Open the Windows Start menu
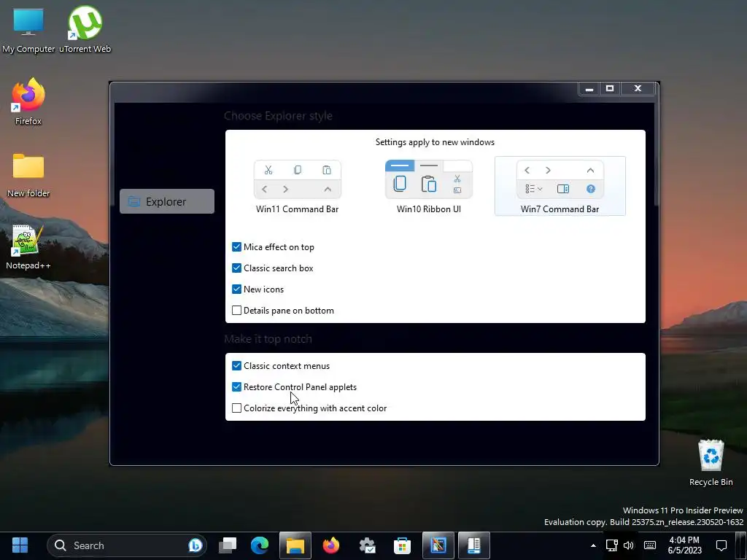The height and width of the screenshot is (560, 747). pyautogui.click(x=20, y=545)
